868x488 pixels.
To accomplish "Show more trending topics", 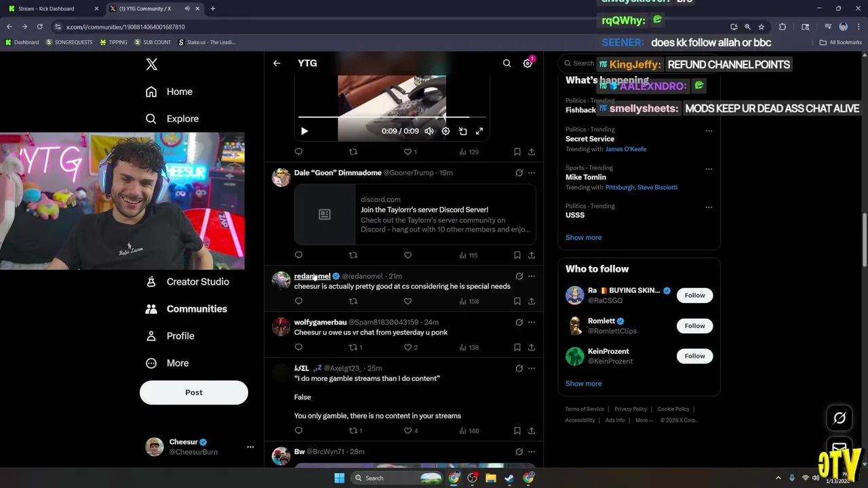I will 583,237.
